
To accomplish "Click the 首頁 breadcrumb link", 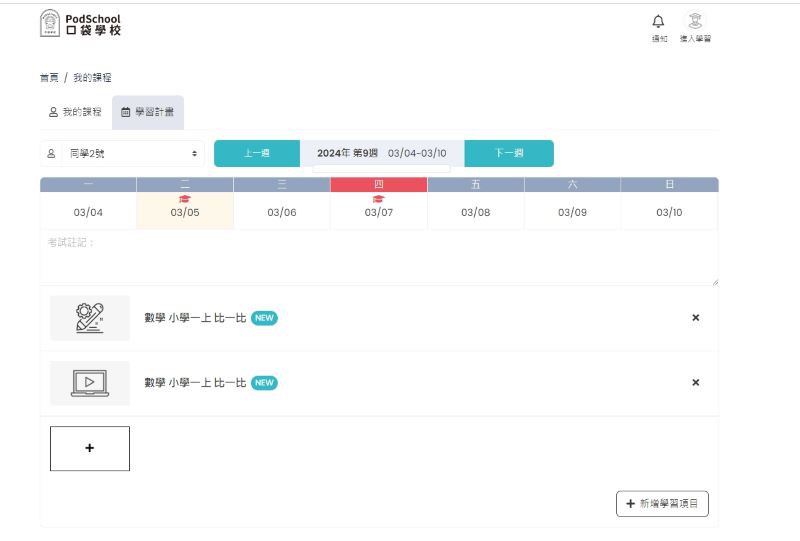I will [x=48, y=78].
